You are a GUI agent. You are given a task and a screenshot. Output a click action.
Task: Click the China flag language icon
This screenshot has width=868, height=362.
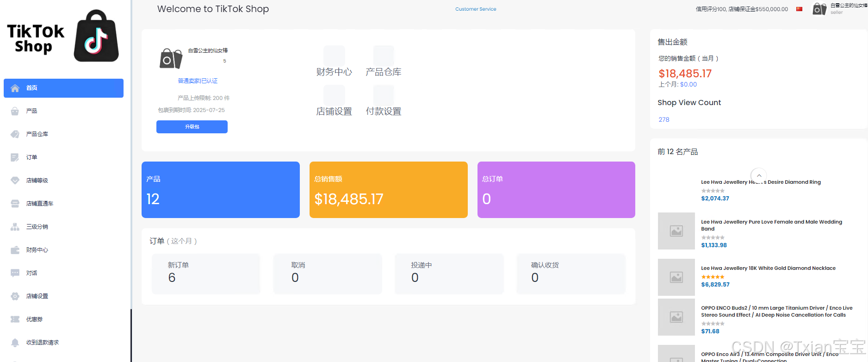799,9
